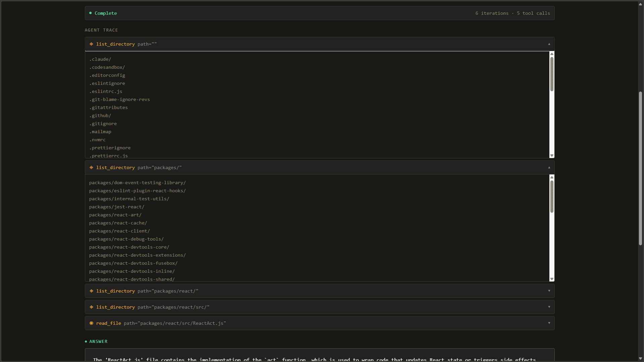
Task: Click diamond icon of list_directory packages/ entry
Action: 91,167
